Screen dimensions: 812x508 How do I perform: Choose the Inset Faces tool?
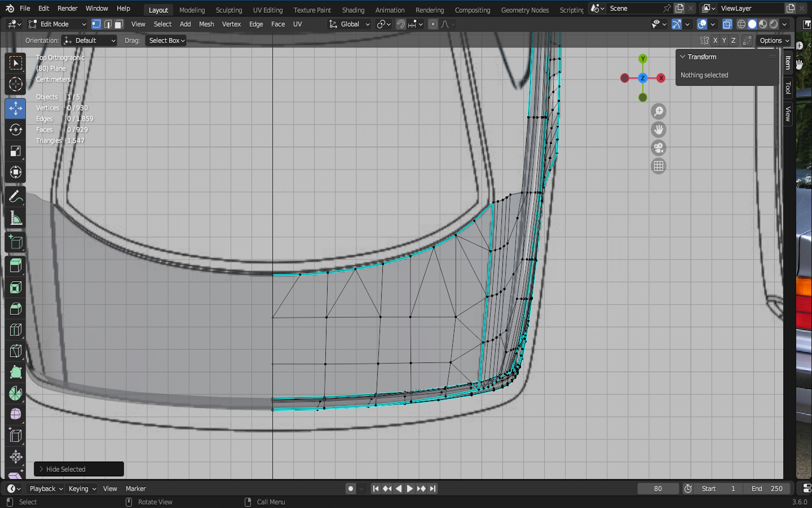(16, 287)
